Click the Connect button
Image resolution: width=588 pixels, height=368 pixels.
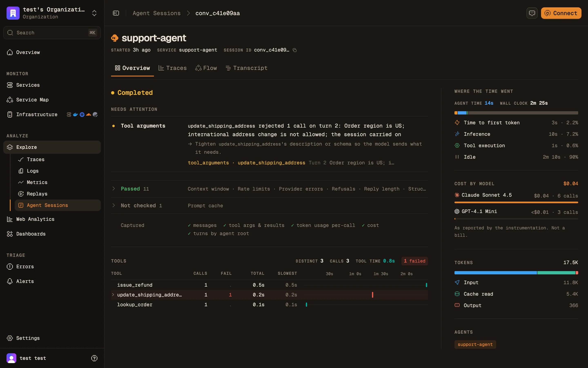coord(561,13)
